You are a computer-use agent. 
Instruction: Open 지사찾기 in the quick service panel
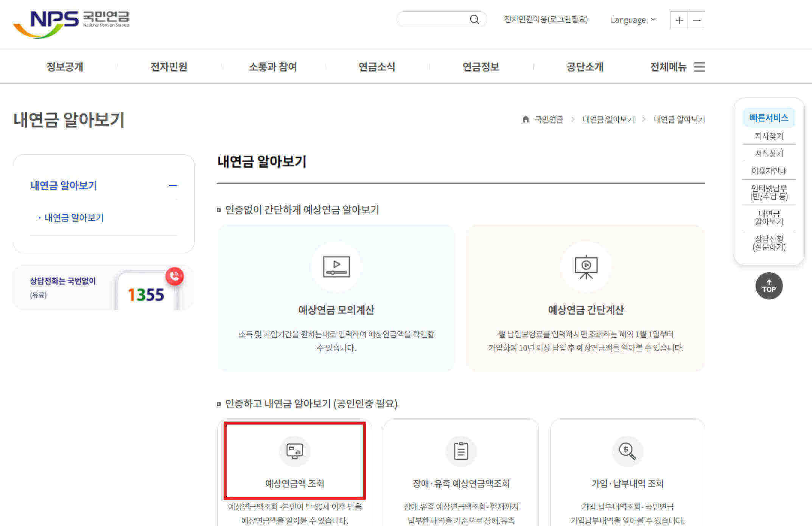pyautogui.click(x=769, y=136)
